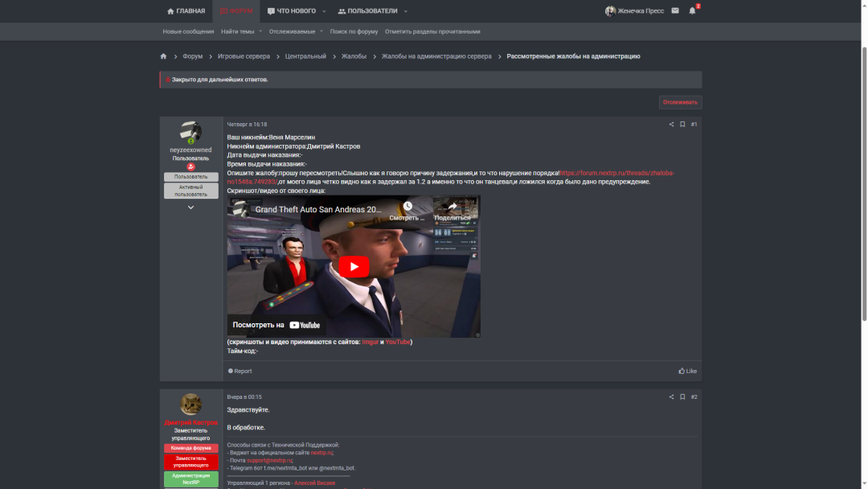
Task: Open the Центральный breadcrumb
Action: (305, 56)
